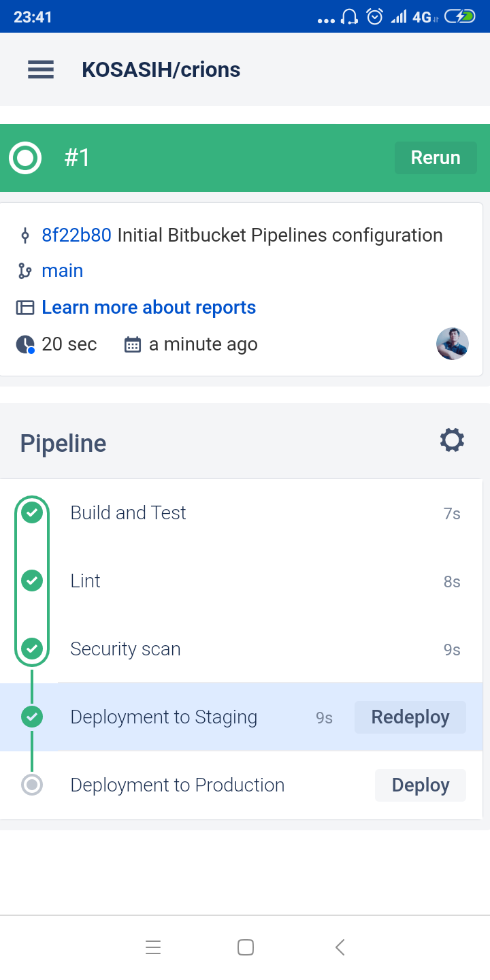Tap the pending Deployment to Production status circle
Image resolution: width=490 pixels, height=980 pixels.
[x=32, y=785]
